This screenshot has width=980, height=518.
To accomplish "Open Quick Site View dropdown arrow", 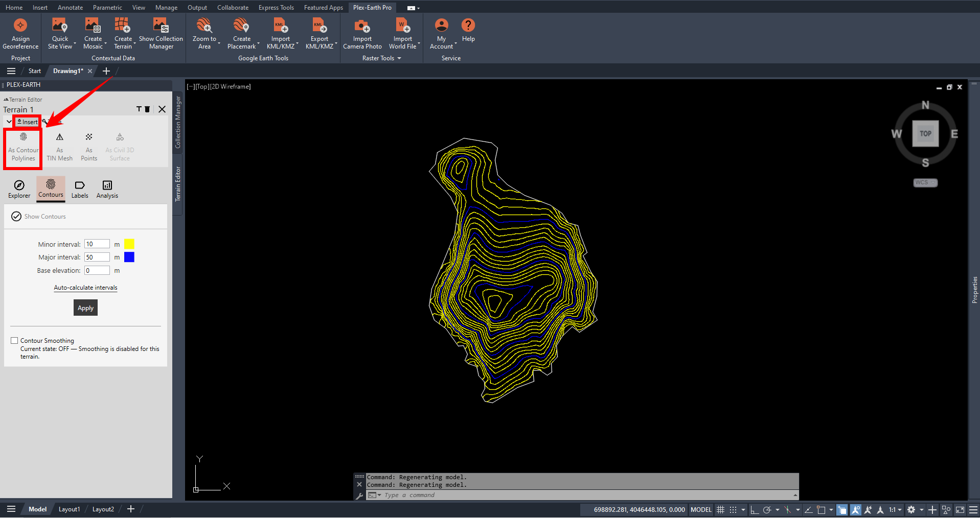I will tap(75, 44).
